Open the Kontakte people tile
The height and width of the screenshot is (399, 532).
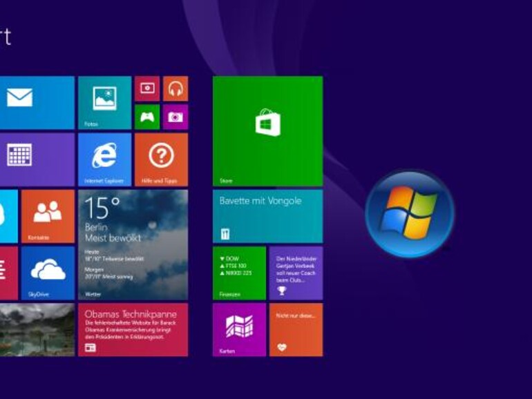pos(48,216)
